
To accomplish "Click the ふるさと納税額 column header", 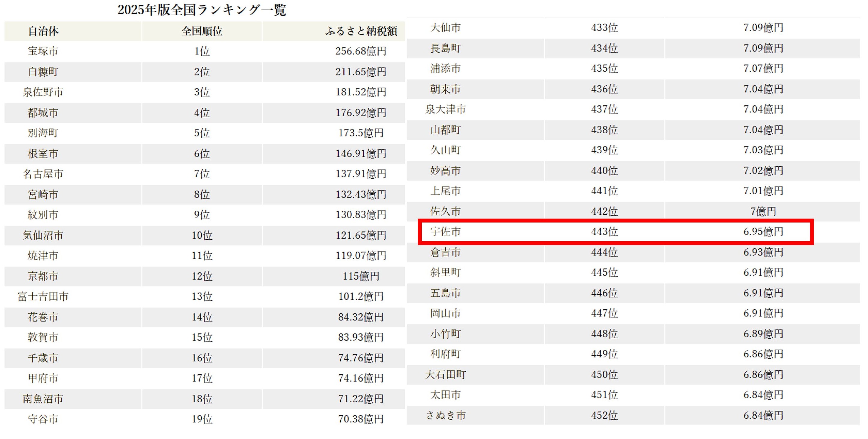I will click(x=361, y=31).
